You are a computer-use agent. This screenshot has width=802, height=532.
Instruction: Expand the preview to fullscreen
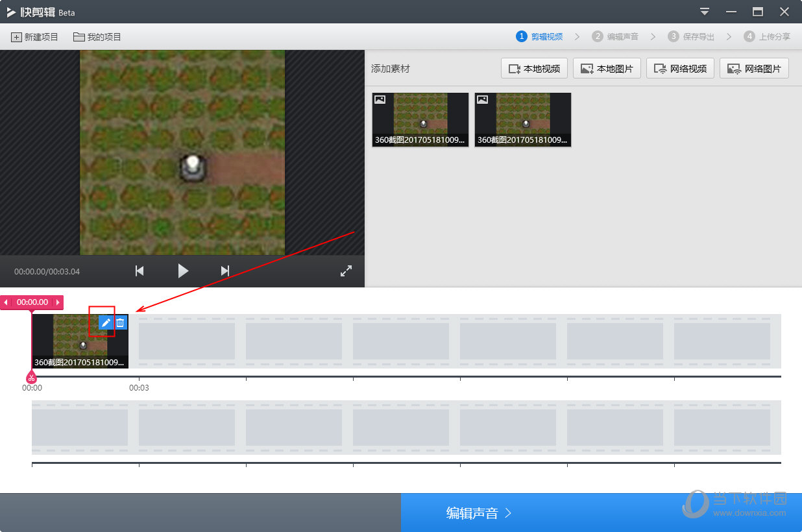(x=346, y=271)
